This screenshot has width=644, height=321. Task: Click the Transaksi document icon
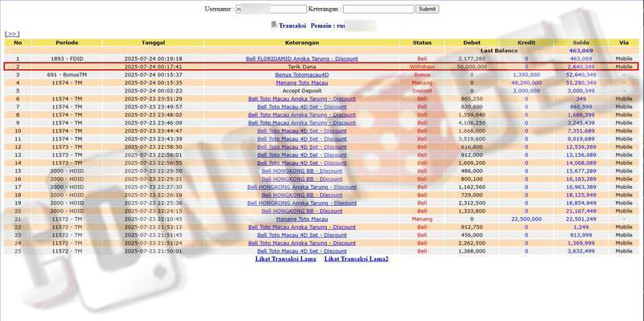coord(274,25)
